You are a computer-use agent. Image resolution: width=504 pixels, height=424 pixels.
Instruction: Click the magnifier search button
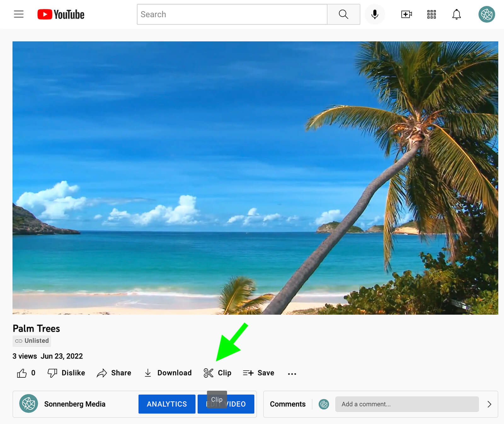tap(343, 14)
